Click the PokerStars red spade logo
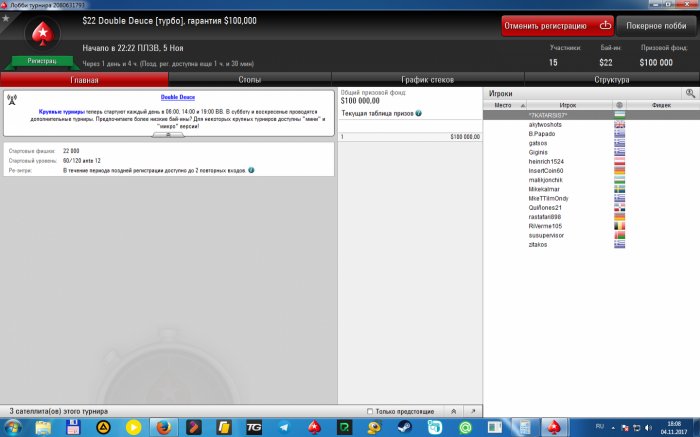 (43, 33)
